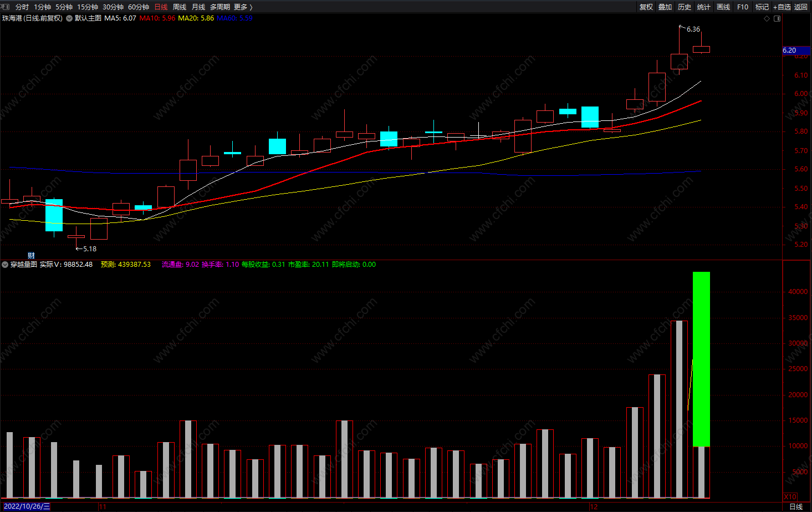The width and height of the screenshot is (812, 512).
Task: Click the 复权 adjustment button
Action: pos(646,7)
